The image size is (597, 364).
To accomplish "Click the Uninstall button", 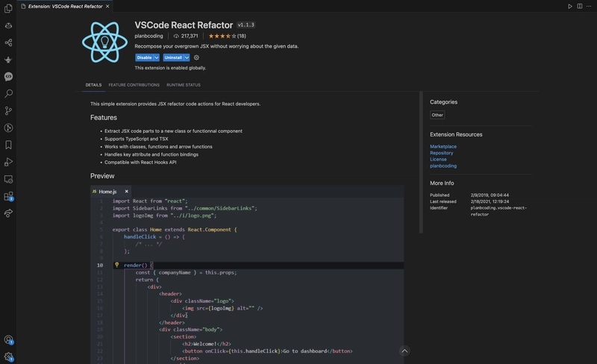I will click(x=173, y=57).
